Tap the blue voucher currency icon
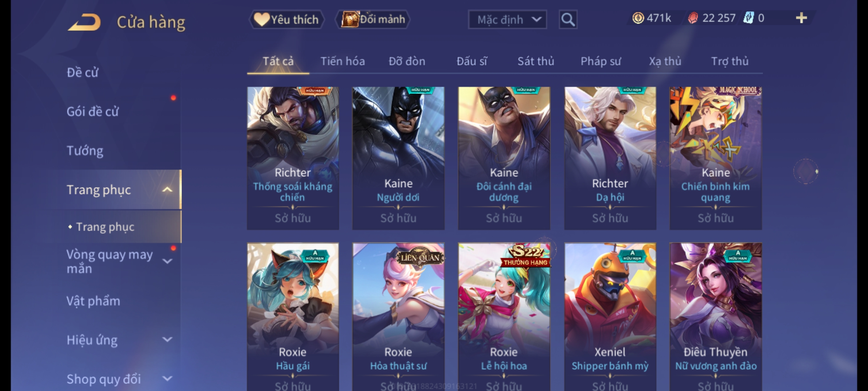Screen dimensions: 868x391 click(x=748, y=18)
